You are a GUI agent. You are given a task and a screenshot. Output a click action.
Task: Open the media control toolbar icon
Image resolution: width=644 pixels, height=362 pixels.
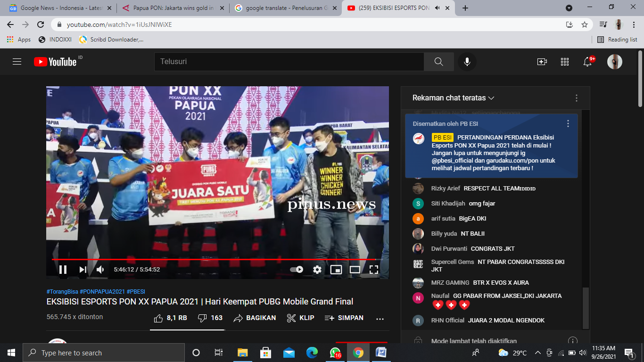point(603,25)
